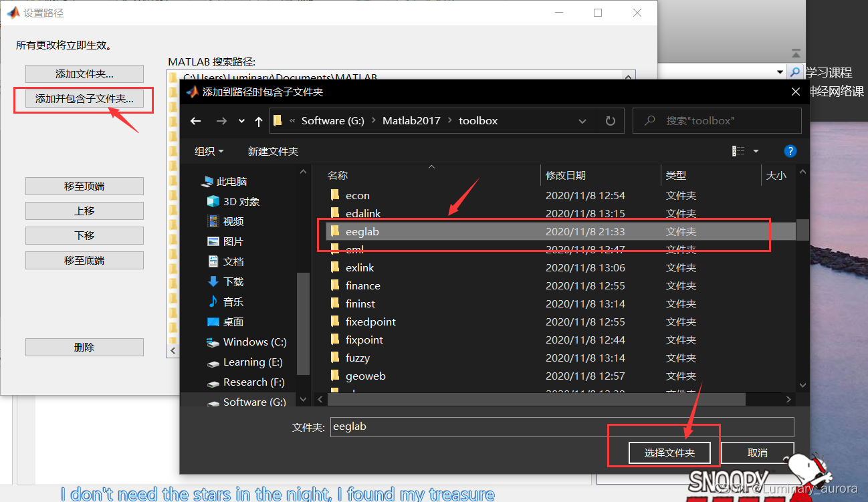Viewport: 868px width, 502px height.
Task: Select the geoweb folder
Action: [x=366, y=376]
